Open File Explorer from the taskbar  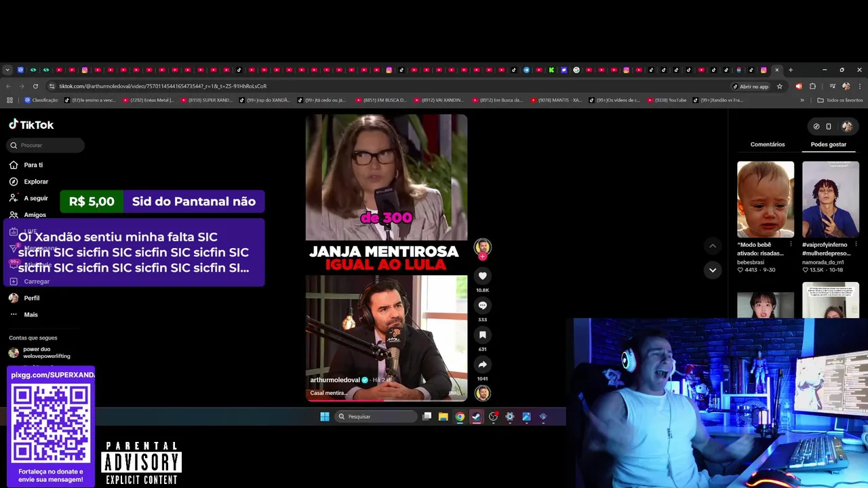(x=443, y=417)
